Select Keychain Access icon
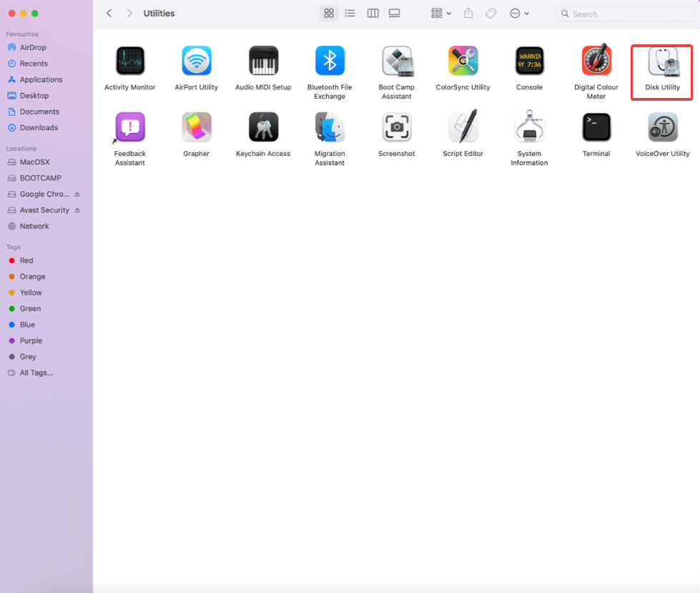The image size is (700, 593). click(x=263, y=127)
